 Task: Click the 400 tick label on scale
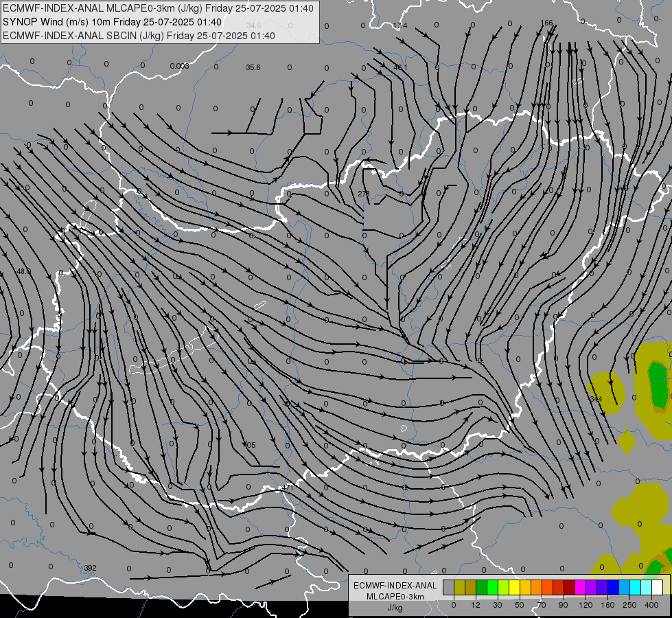point(651,605)
